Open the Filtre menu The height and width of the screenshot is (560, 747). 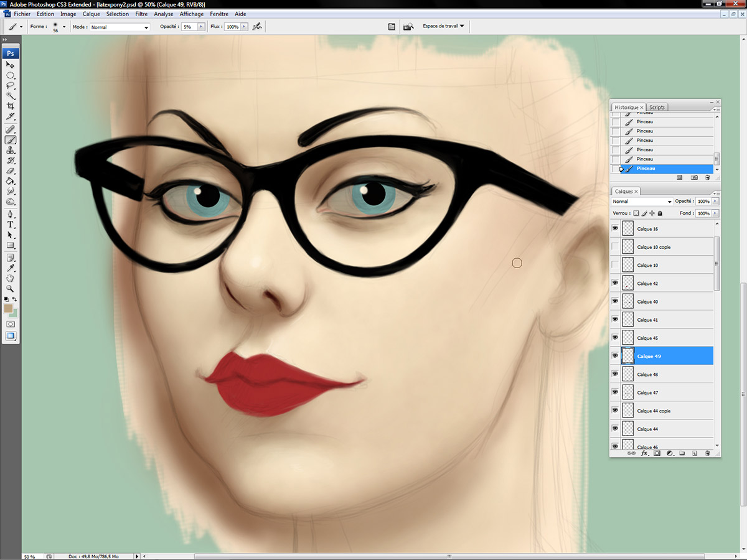click(141, 14)
